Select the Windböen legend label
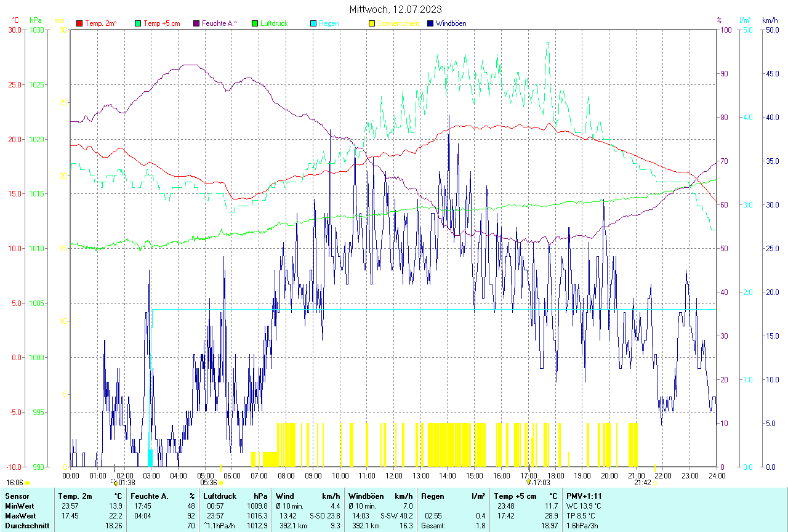This screenshot has height=532, width=788. [451, 23]
